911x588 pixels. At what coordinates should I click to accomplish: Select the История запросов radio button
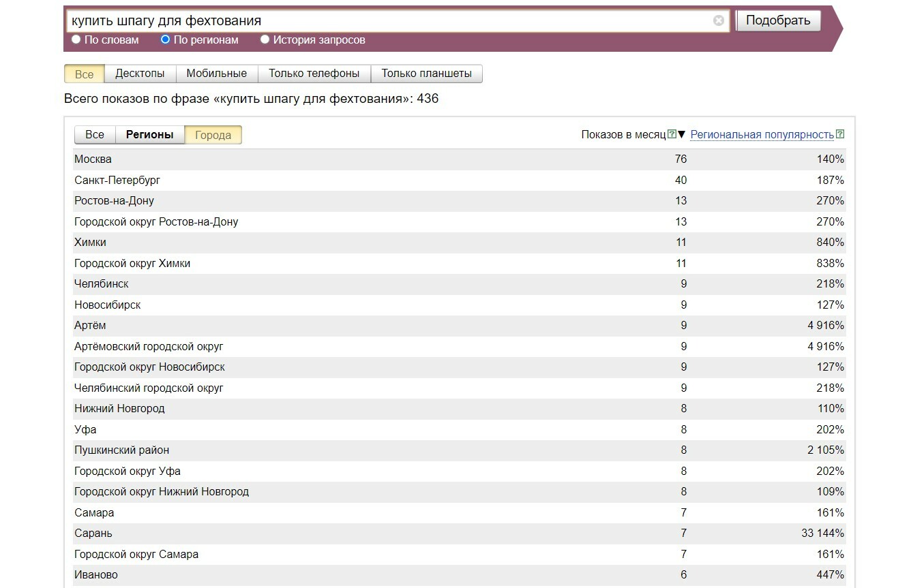point(265,40)
